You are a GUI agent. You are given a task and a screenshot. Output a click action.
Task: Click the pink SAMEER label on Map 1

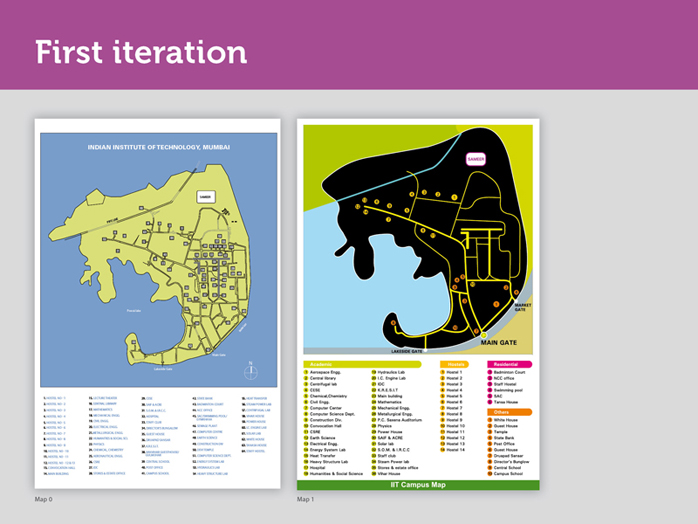click(476, 158)
